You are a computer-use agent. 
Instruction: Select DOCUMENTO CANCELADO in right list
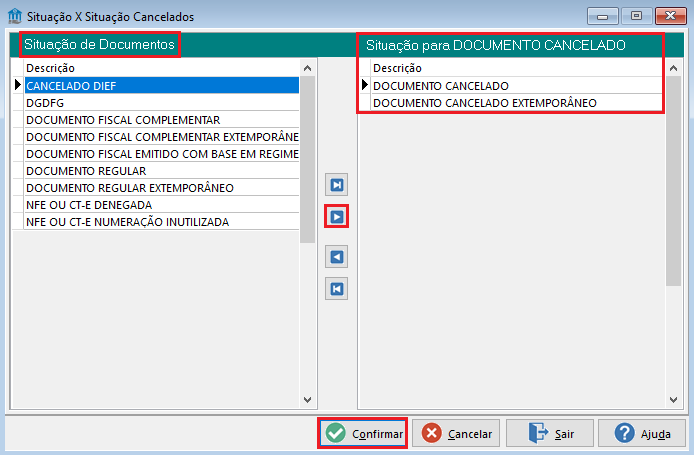[517, 85]
